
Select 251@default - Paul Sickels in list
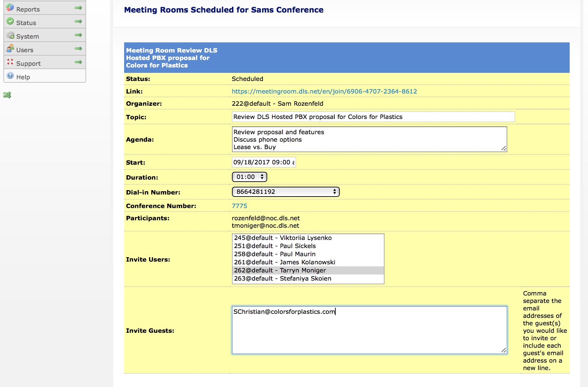pos(308,246)
